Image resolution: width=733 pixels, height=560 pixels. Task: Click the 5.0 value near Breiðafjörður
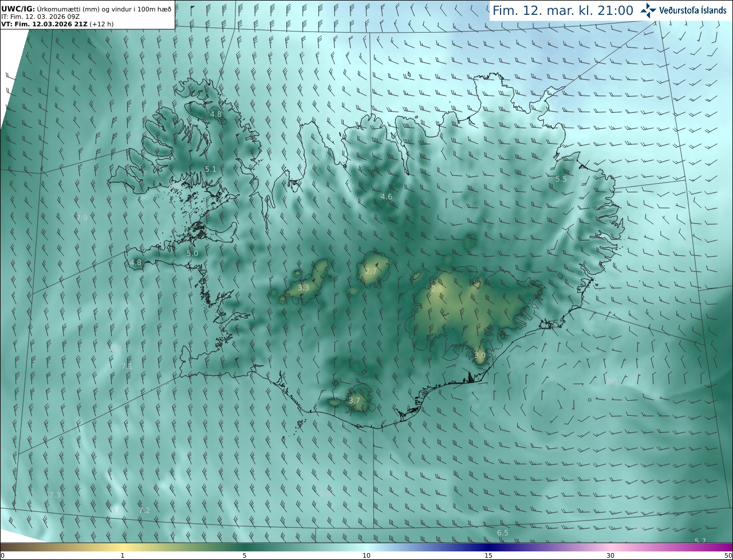pyautogui.click(x=192, y=253)
